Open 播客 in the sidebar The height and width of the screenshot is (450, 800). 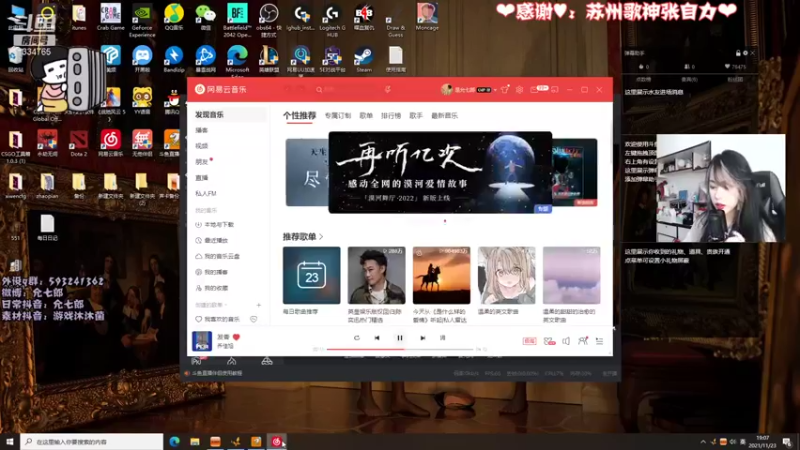[x=202, y=130]
